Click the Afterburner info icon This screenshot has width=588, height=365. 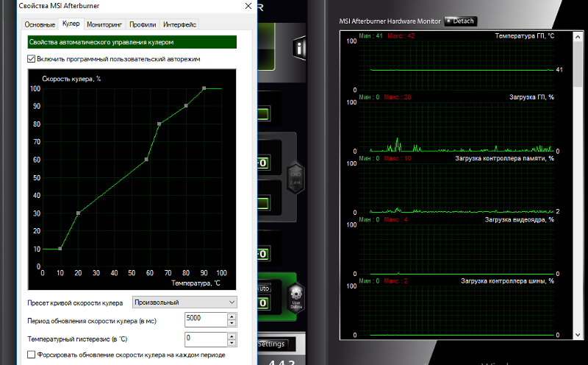coord(299,48)
